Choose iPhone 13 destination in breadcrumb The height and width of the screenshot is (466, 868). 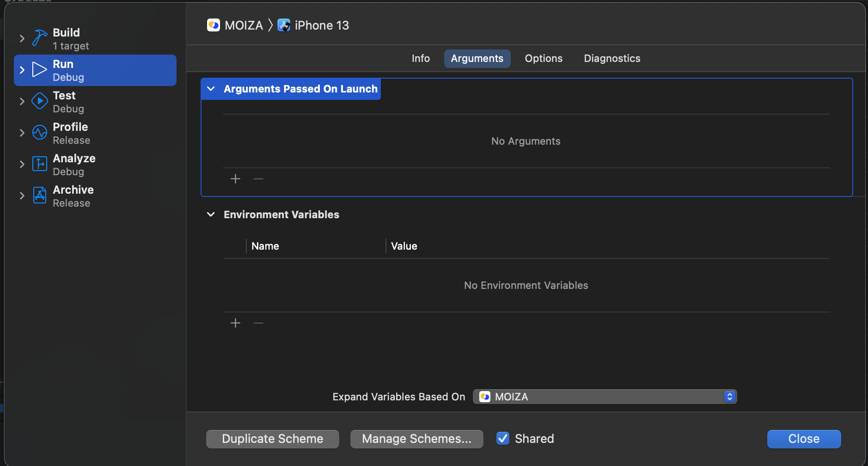tap(313, 25)
